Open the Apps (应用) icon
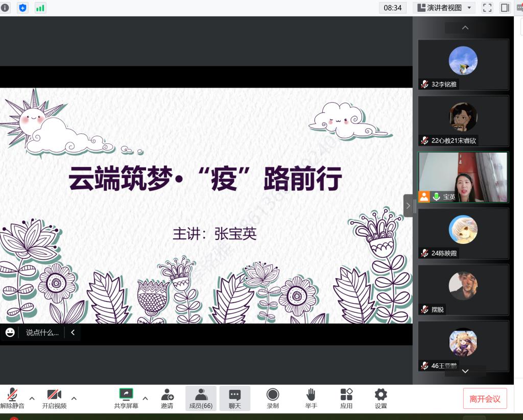 [346, 398]
